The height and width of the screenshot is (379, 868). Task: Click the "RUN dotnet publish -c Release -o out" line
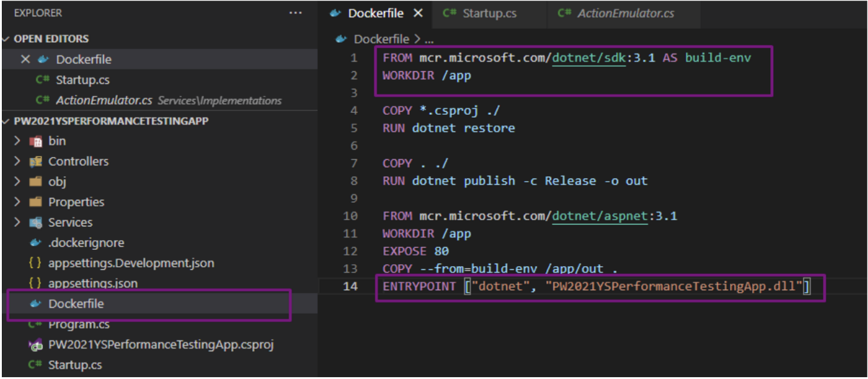tap(515, 181)
